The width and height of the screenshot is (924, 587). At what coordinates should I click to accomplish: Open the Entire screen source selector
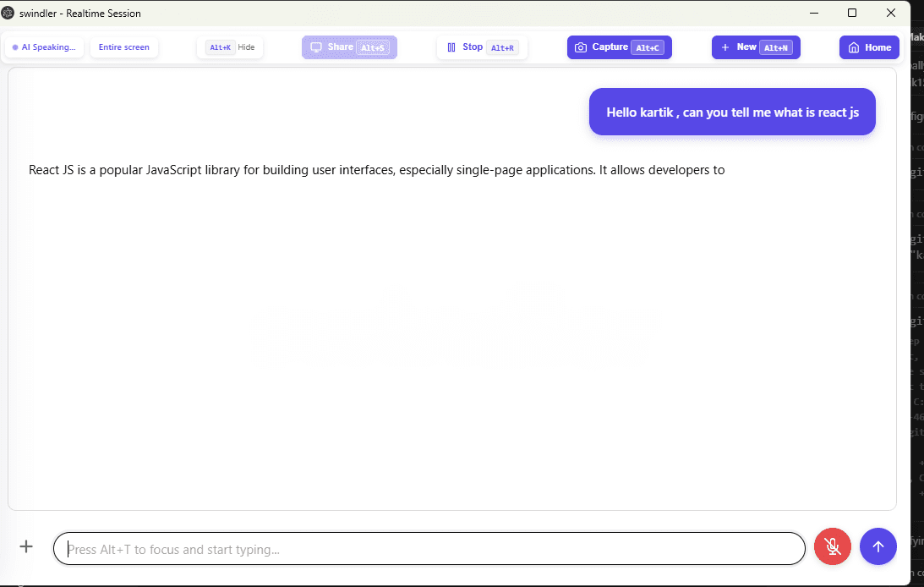pyautogui.click(x=124, y=47)
